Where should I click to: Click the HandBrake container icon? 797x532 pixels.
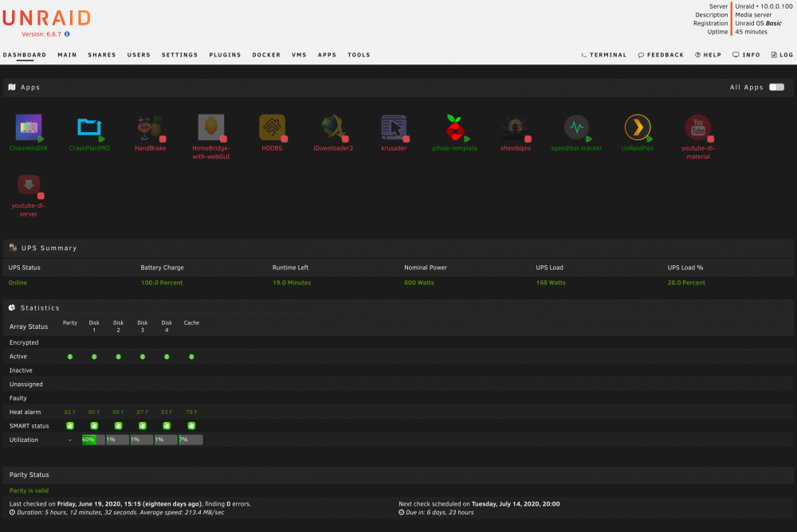coord(150,127)
